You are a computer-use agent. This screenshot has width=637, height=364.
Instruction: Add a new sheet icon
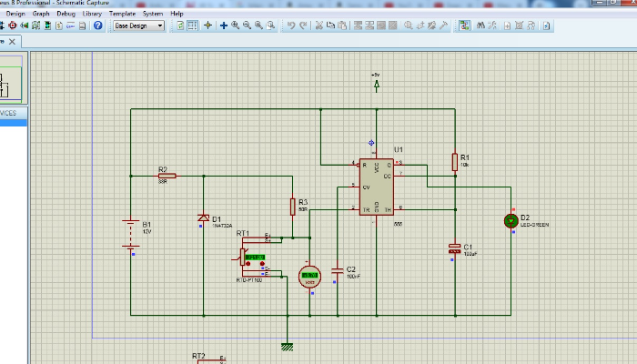508,25
